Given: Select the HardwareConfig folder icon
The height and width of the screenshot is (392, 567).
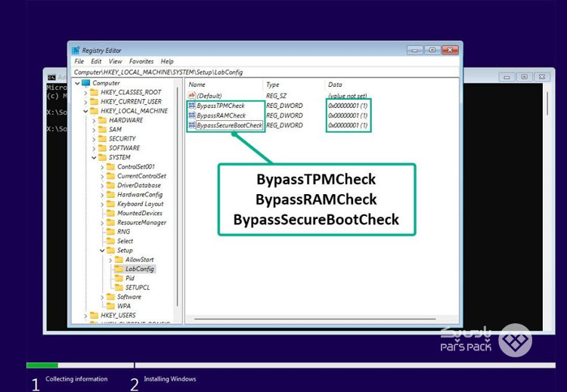Looking at the screenshot, I should click(x=110, y=195).
